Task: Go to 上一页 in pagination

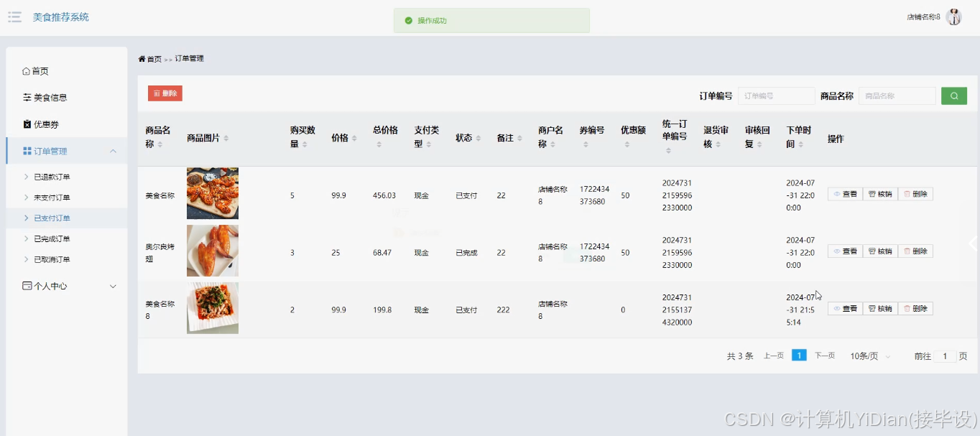Action: (774, 356)
